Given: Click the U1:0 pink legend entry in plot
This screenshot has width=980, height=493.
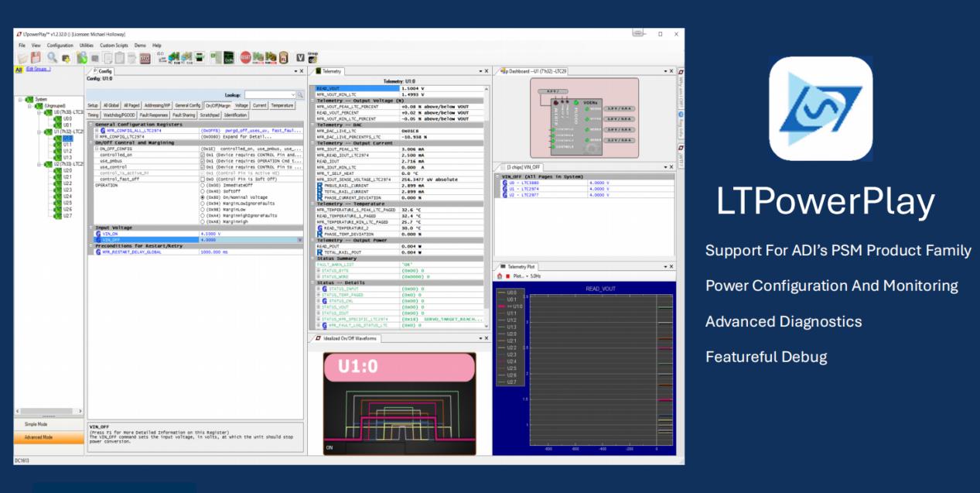Looking at the screenshot, I should tap(511, 306).
